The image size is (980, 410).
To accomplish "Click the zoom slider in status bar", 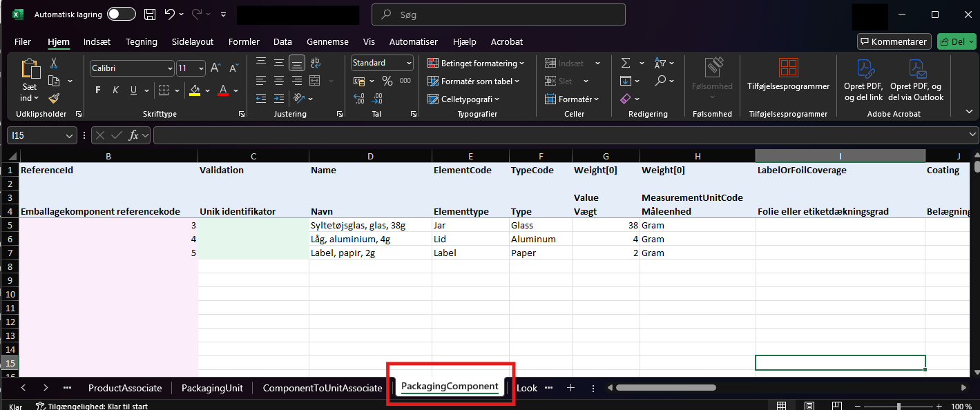I will click(899, 406).
